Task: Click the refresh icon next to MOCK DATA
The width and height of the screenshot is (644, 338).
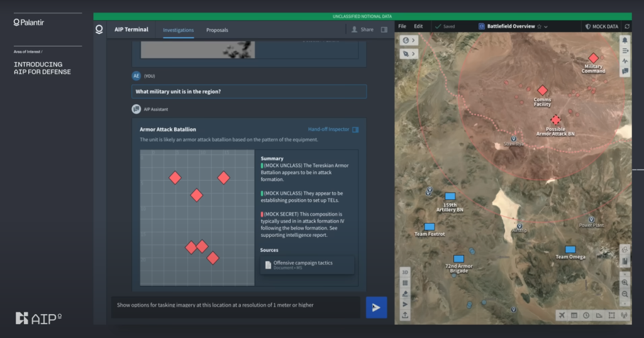Action: 627,26
